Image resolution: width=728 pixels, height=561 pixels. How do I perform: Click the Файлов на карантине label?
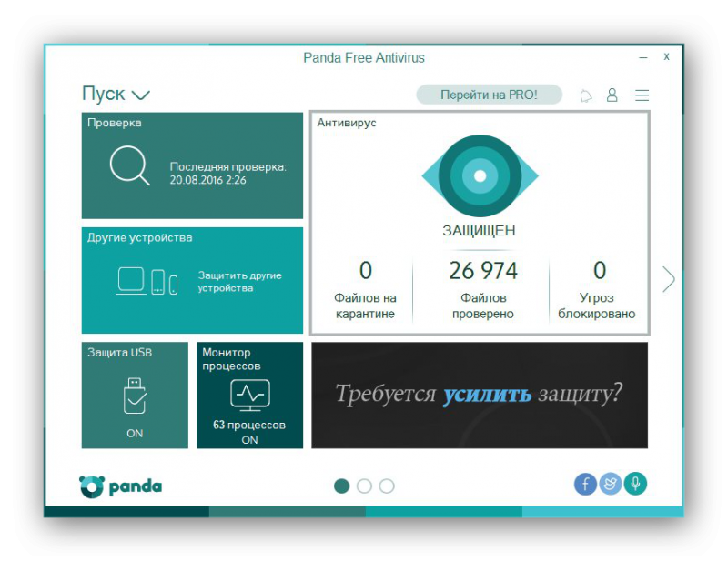[365, 306]
